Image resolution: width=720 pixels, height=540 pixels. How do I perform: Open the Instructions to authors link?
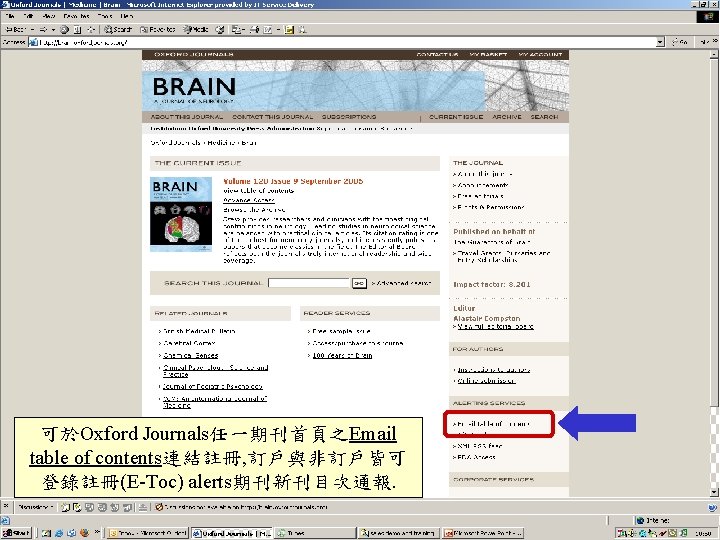494,370
